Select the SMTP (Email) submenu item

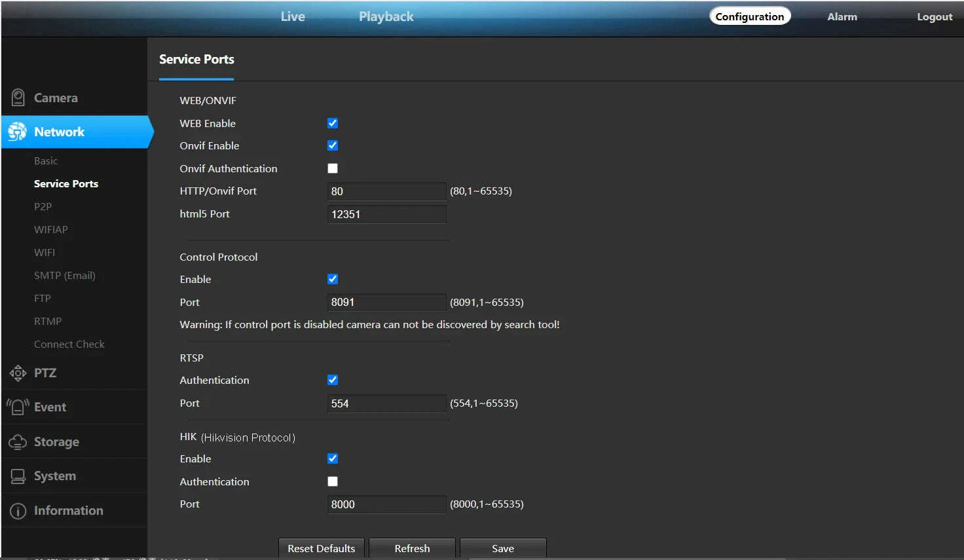[65, 276]
